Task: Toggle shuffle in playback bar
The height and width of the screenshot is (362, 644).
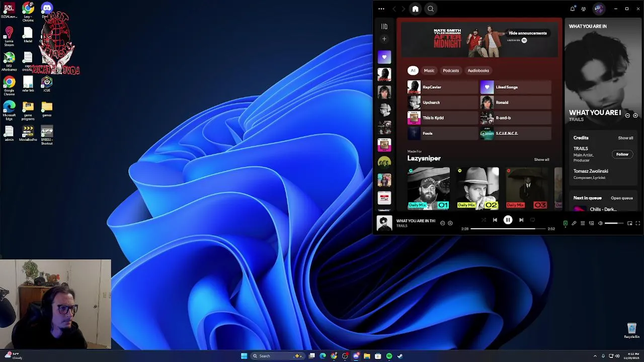Action: (x=484, y=220)
